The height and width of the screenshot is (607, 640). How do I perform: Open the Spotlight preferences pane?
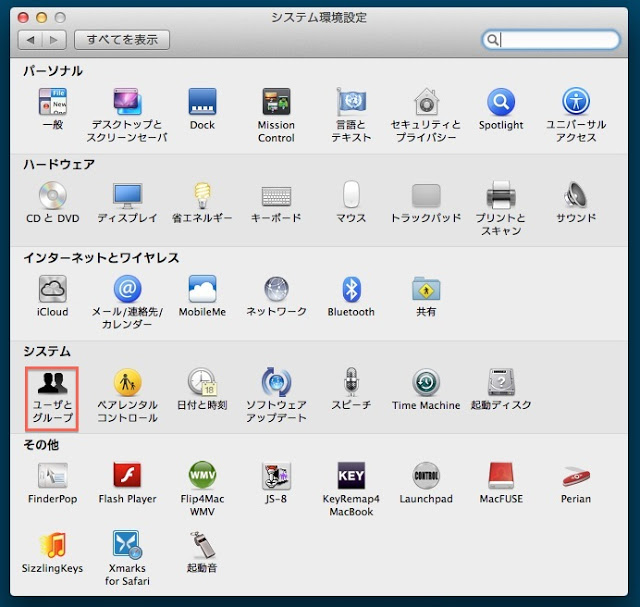click(501, 108)
